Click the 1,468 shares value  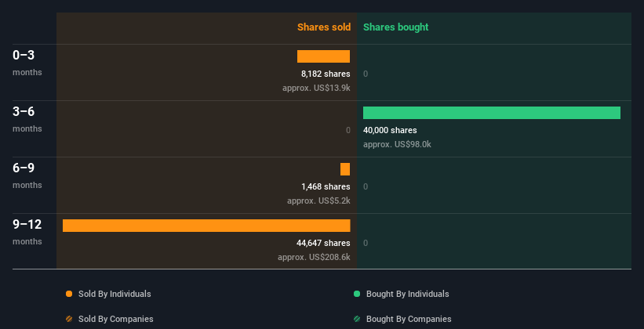(326, 186)
